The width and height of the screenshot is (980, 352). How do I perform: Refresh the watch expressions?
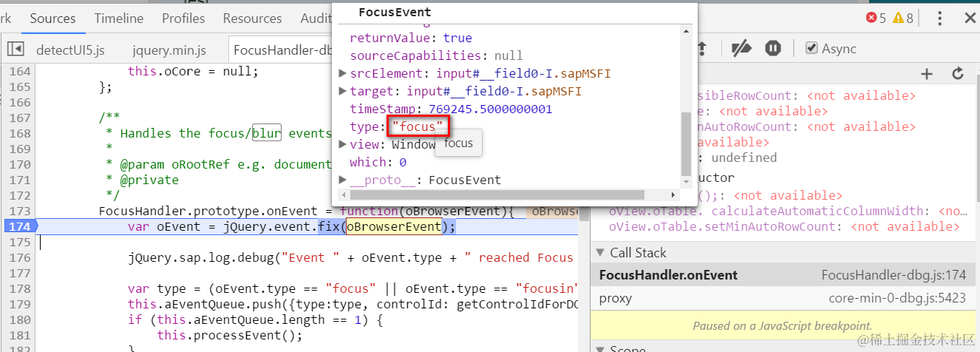click(x=958, y=73)
